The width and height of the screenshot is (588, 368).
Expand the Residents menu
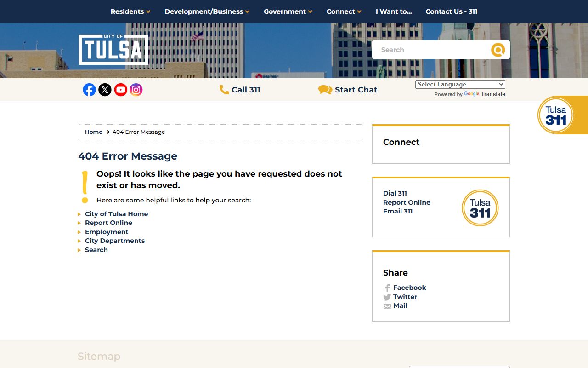pos(130,11)
